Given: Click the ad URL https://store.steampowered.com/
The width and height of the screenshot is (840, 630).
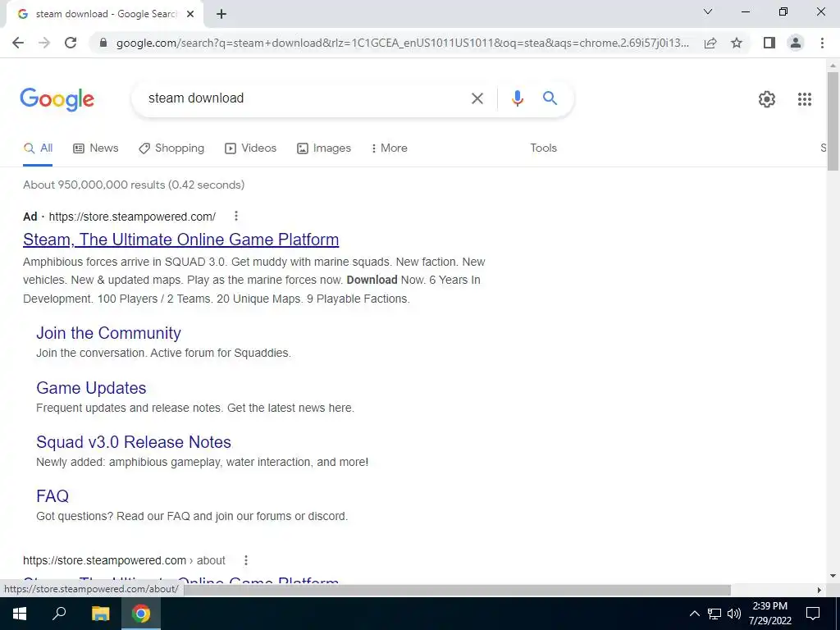Looking at the screenshot, I should (x=132, y=217).
